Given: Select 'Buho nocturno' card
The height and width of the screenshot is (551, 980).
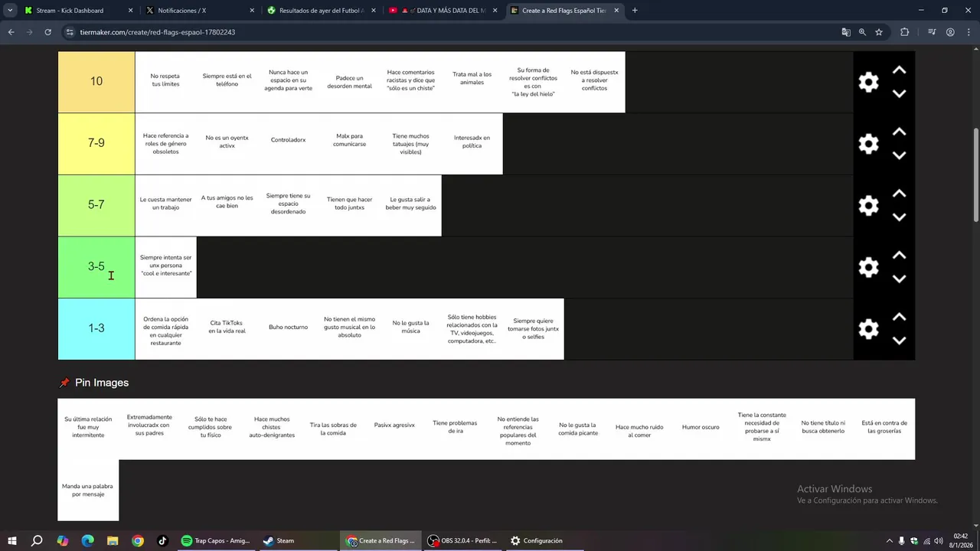Looking at the screenshot, I should tap(288, 329).
